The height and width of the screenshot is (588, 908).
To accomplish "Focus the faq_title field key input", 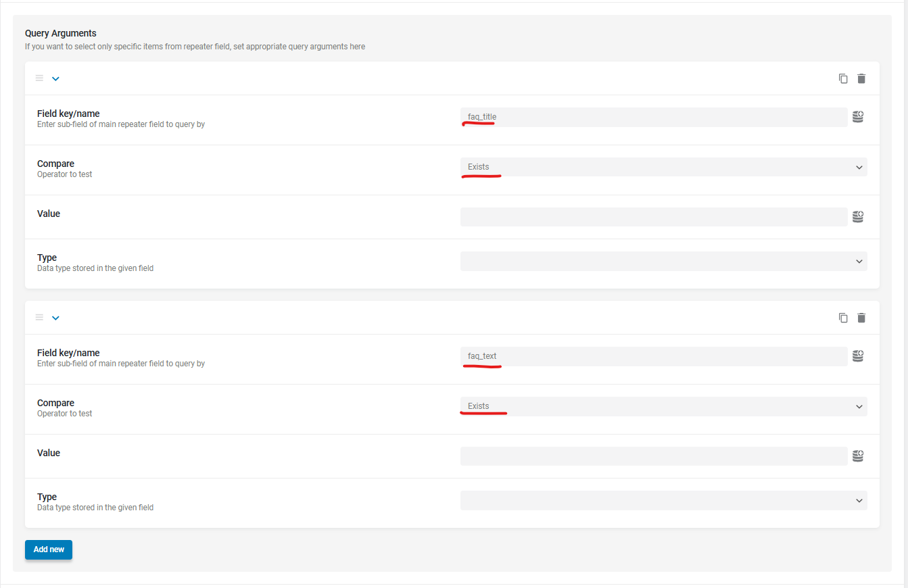I will [x=653, y=117].
